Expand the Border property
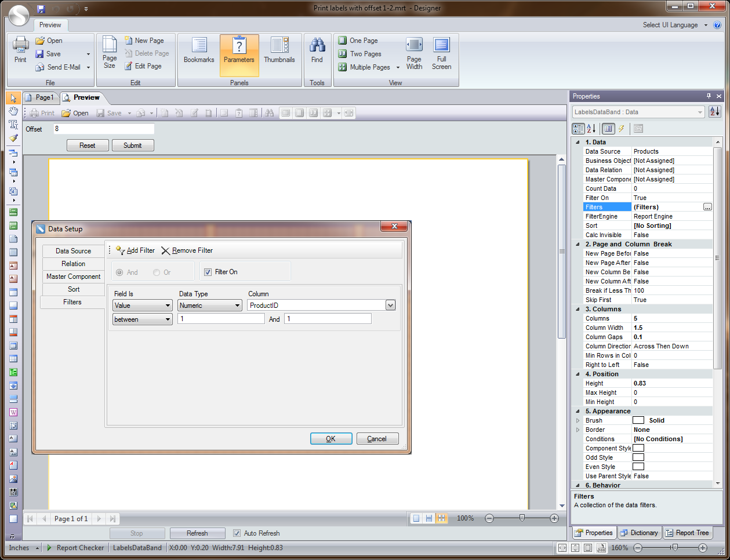The height and width of the screenshot is (560, 730). click(578, 430)
